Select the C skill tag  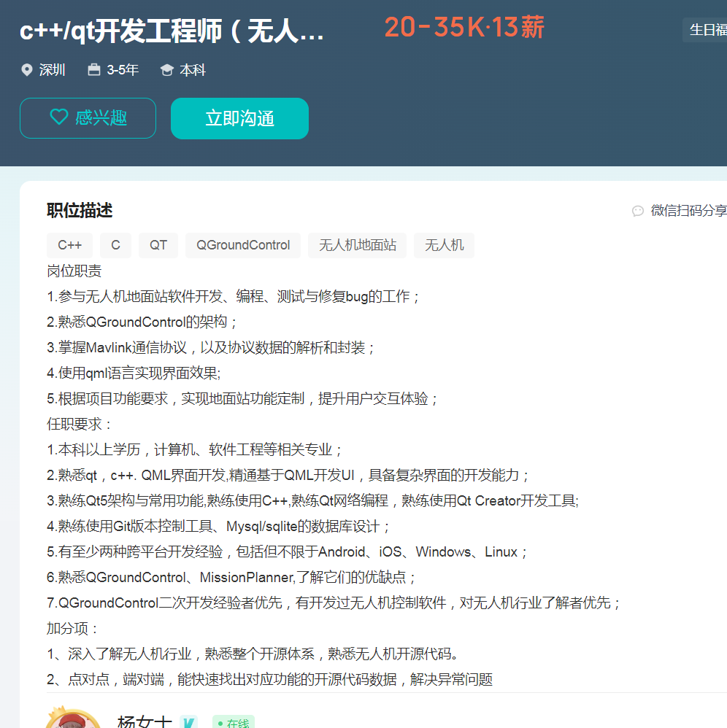point(115,245)
